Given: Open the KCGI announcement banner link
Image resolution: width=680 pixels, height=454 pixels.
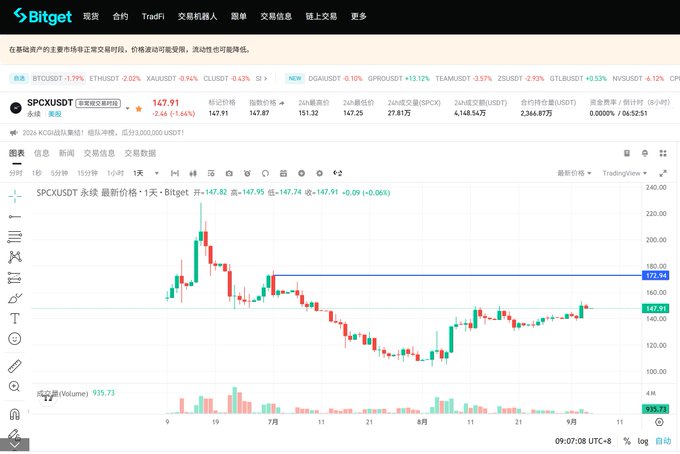Looking at the screenshot, I should (x=103, y=133).
